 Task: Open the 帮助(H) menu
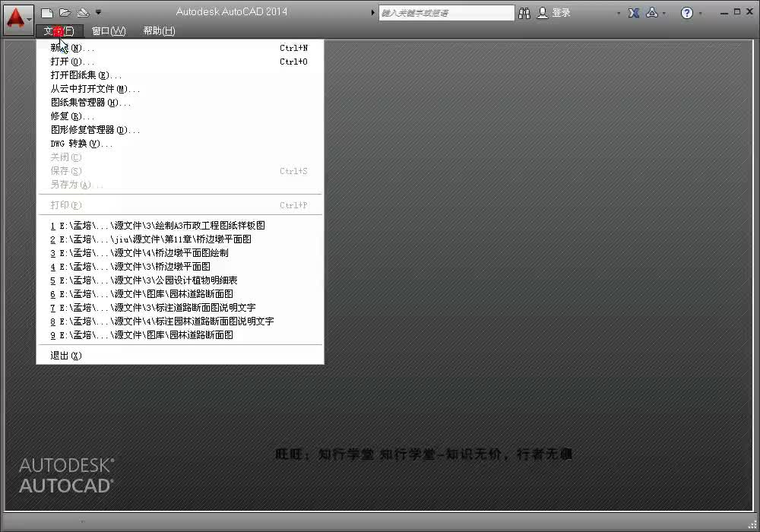click(x=159, y=31)
